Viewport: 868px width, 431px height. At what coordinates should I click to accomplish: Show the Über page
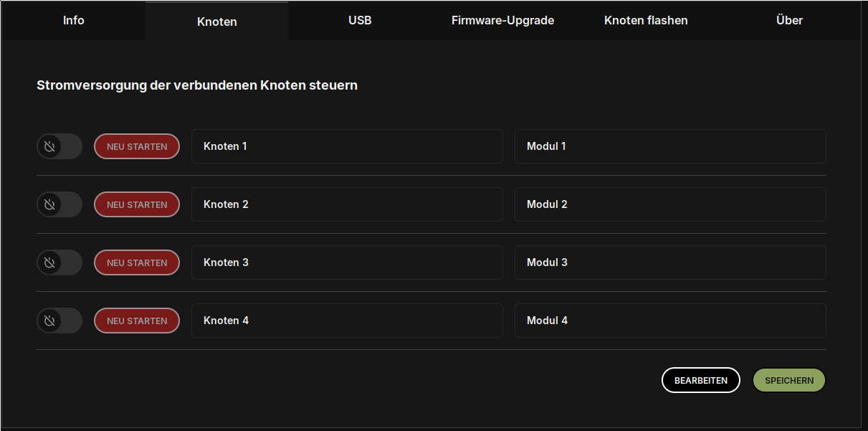(788, 20)
